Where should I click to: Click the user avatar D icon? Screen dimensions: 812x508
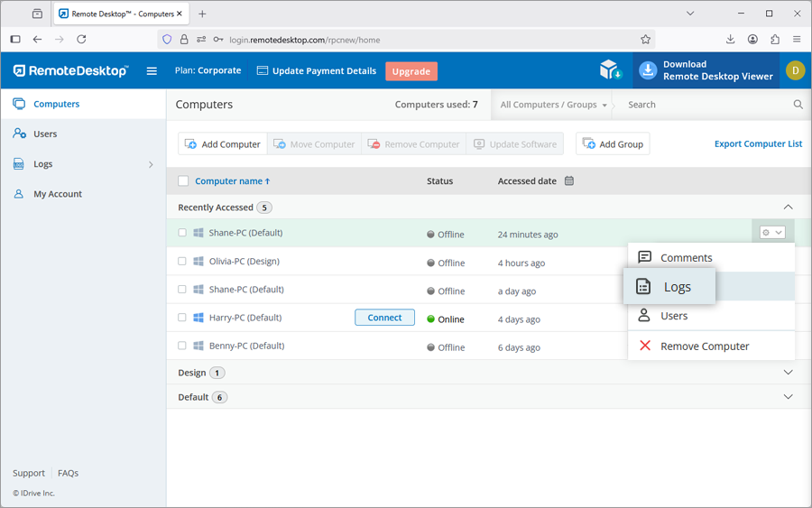(x=795, y=70)
